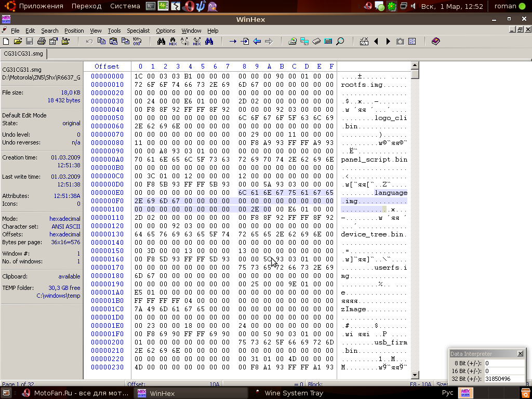Click scrollbar up arrow of hex view
This screenshot has width=532, height=399.
click(415, 65)
